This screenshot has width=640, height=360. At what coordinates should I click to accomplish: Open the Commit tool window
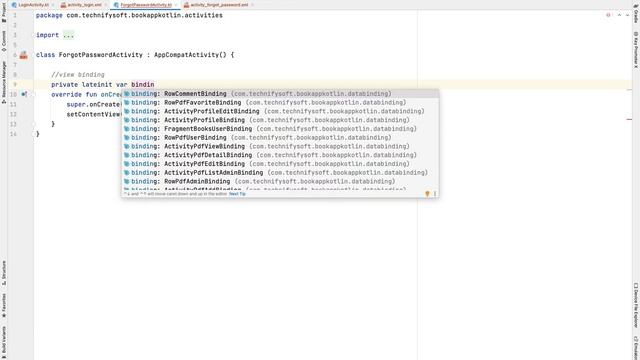tap(4, 41)
